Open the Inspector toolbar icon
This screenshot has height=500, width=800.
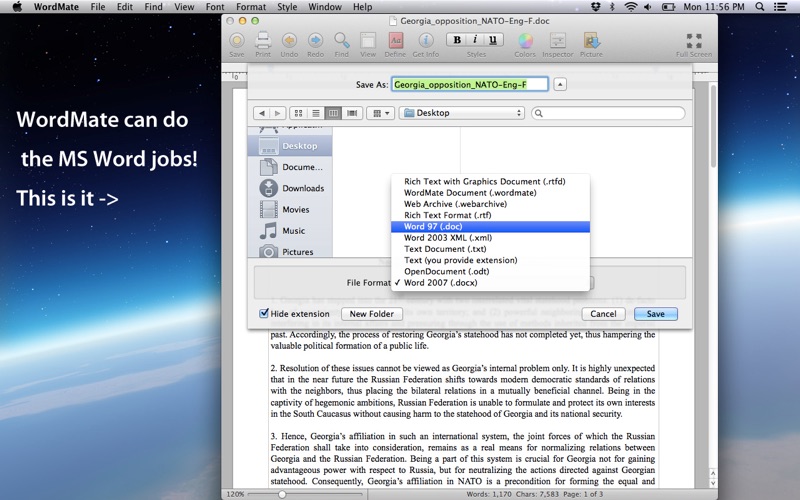tap(558, 40)
